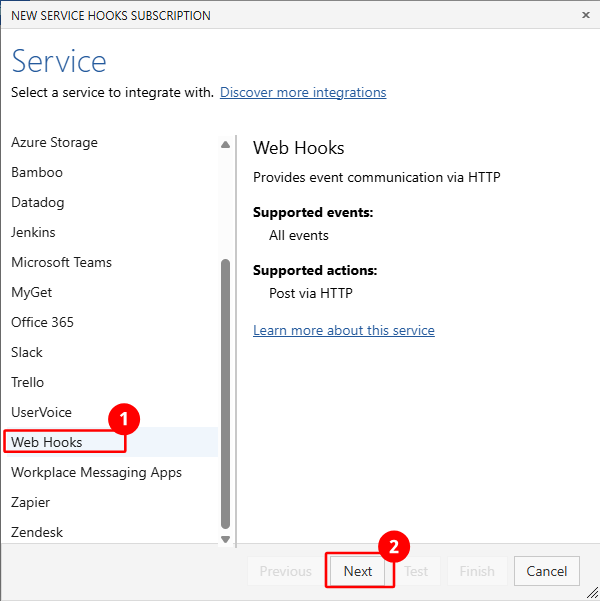Pick Zendesk in the service list
The height and width of the screenshot is (601, 600).
tap(110, 532)
